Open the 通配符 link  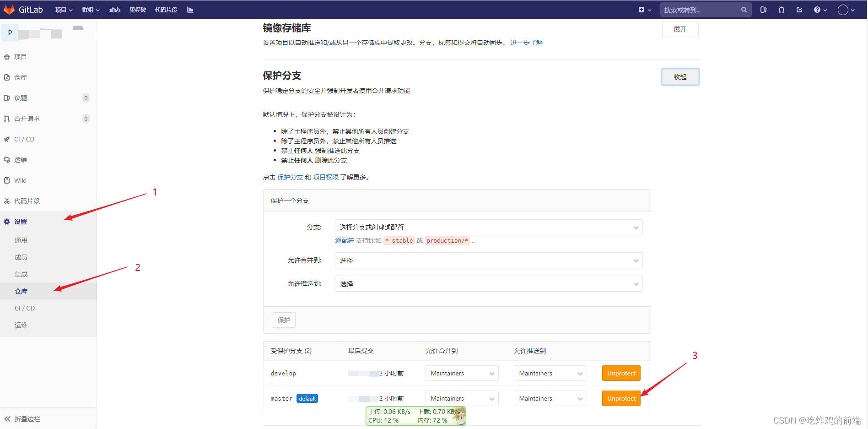(x=345, y=240)
